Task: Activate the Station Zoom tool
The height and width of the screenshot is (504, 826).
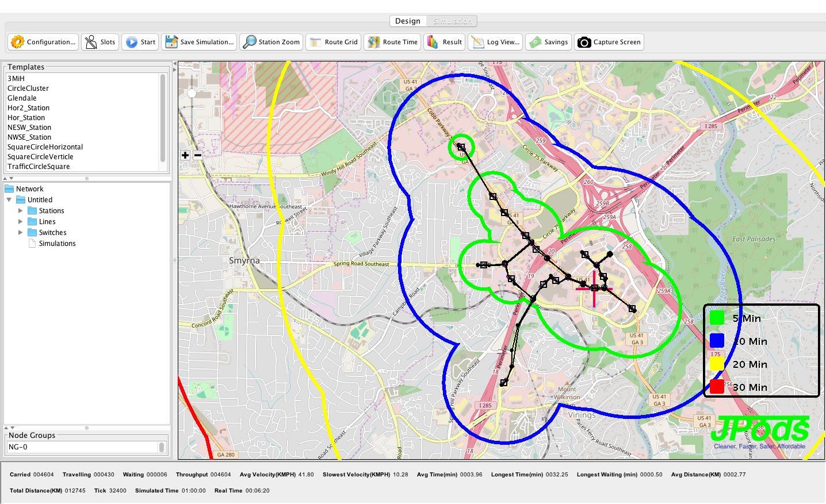Action: pyautogui.click(x=271, y=42)
